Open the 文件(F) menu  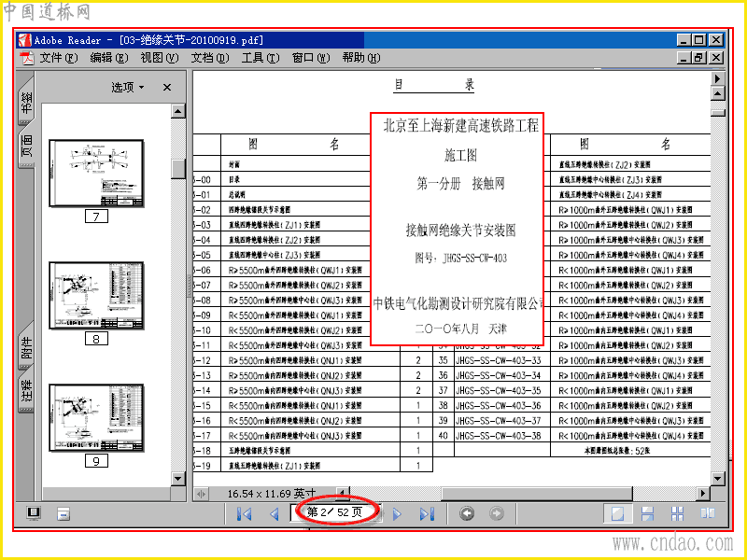pyautogui.click(x=58, y=58)
